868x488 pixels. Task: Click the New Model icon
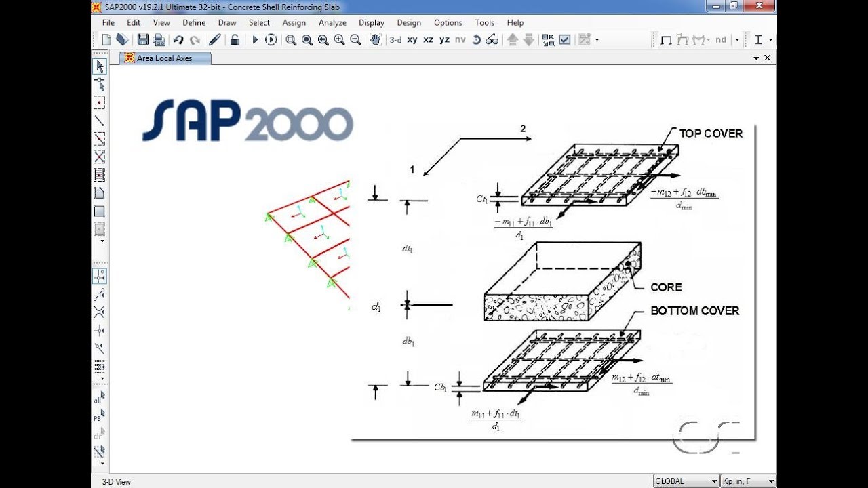106,40
